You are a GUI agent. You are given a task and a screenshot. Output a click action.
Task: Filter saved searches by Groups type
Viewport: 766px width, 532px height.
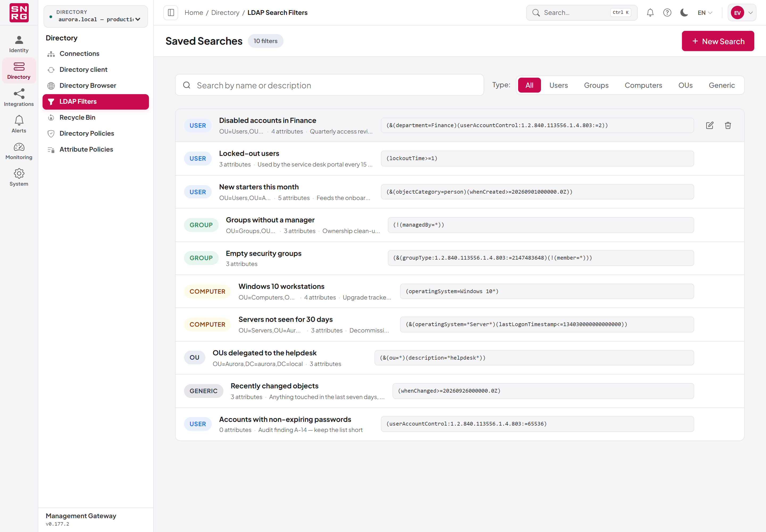point(596,85)
